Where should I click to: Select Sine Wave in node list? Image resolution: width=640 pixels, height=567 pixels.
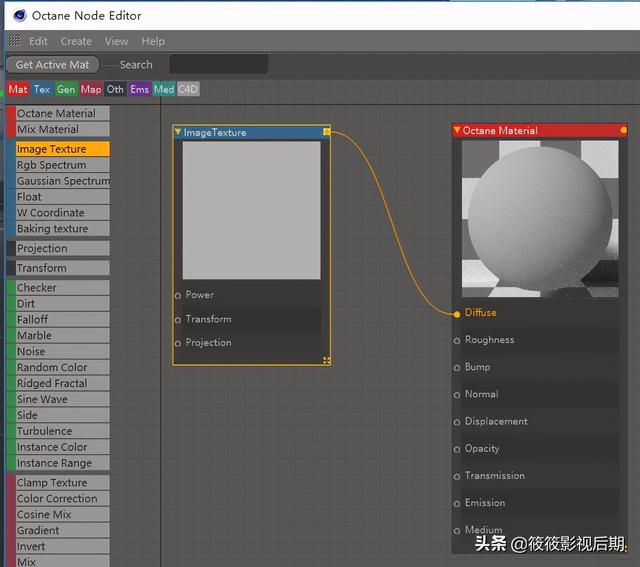62,399
